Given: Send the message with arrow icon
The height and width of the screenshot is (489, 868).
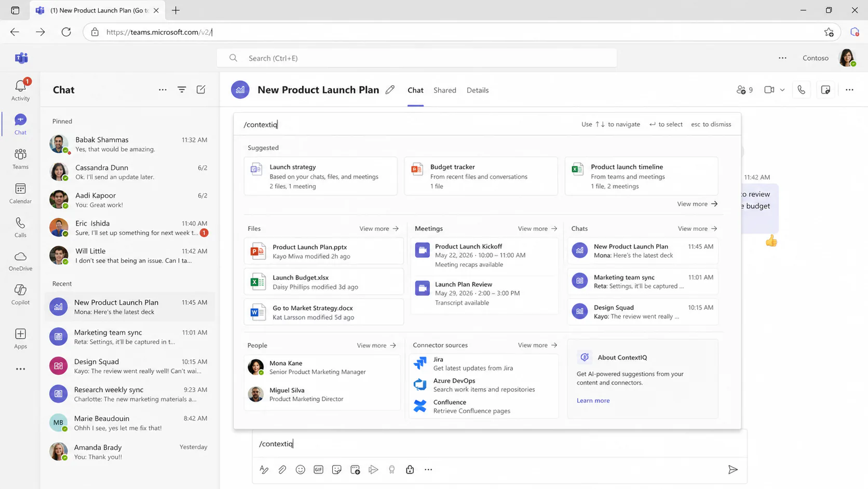Looking at the screenshot, I should click(x=733, y=470).
